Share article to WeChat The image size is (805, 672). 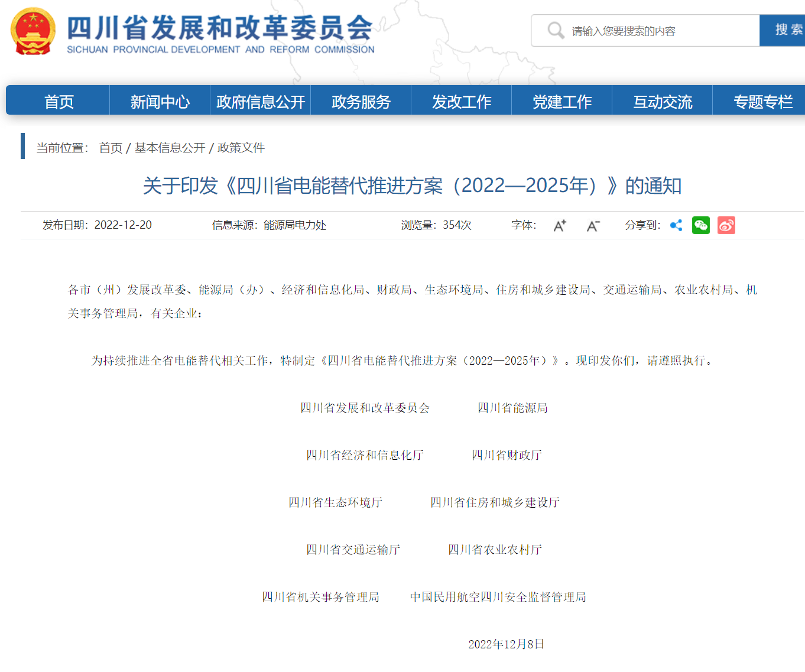pyautogui.click(x=701, y=225)
